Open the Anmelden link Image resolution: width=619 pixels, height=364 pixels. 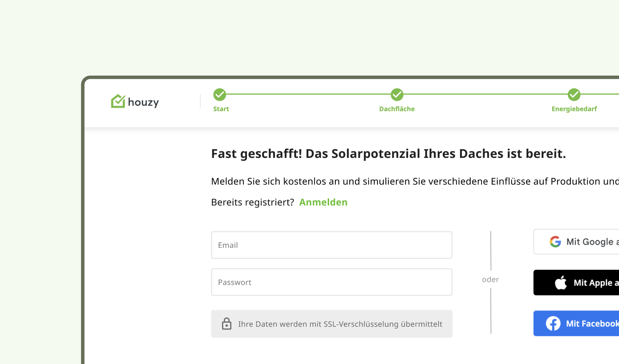[323, 202]
